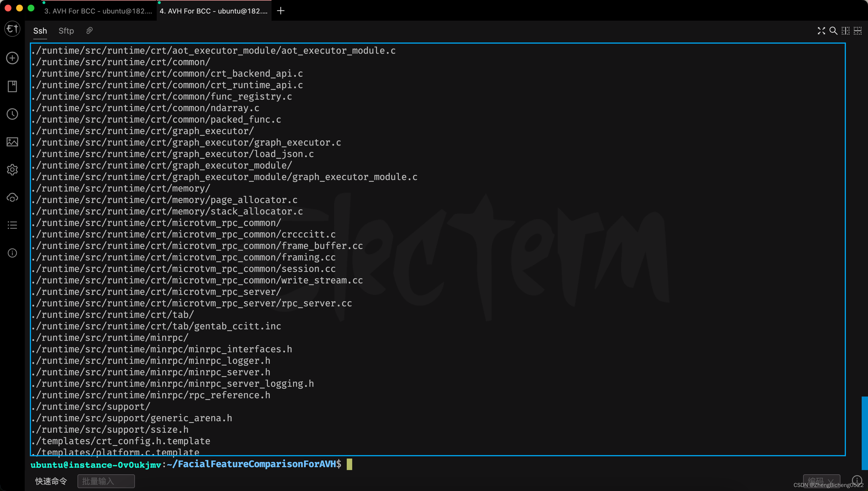The image size is (868, 491).
Task: Switch to the Sftp tab
Action: (66, 31)
